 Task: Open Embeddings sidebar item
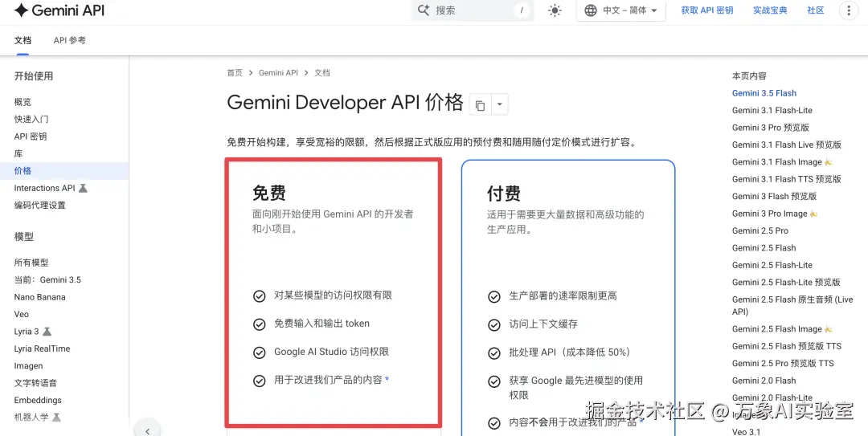(38, 400)
